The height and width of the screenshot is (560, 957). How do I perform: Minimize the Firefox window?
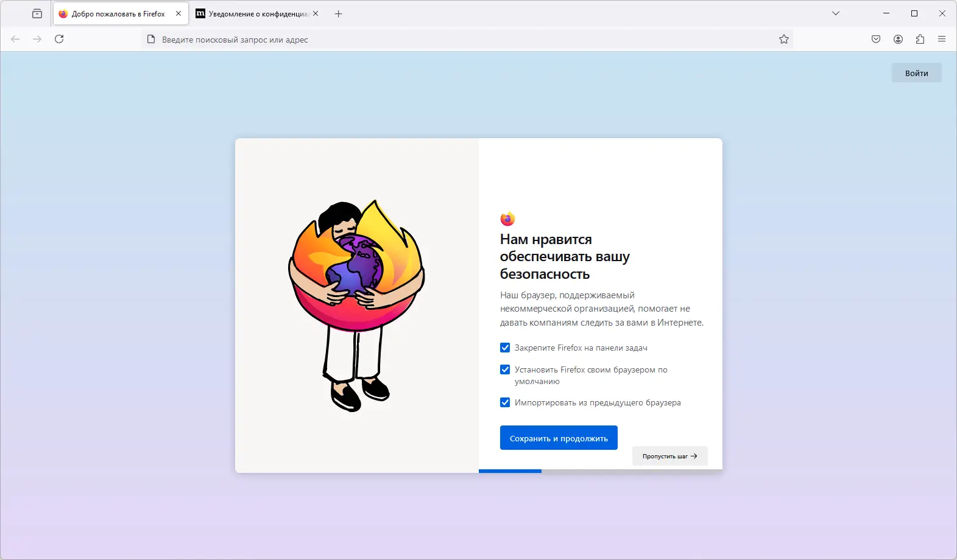pyautogui.click(x=886, y=13)
